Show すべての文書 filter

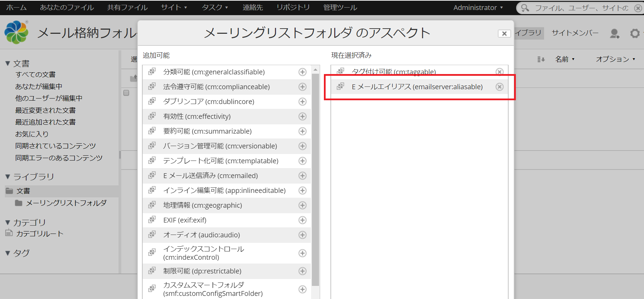point(35,74)
